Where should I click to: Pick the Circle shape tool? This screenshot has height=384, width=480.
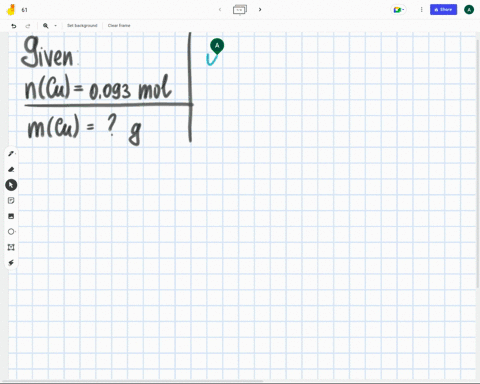[11, 232]
